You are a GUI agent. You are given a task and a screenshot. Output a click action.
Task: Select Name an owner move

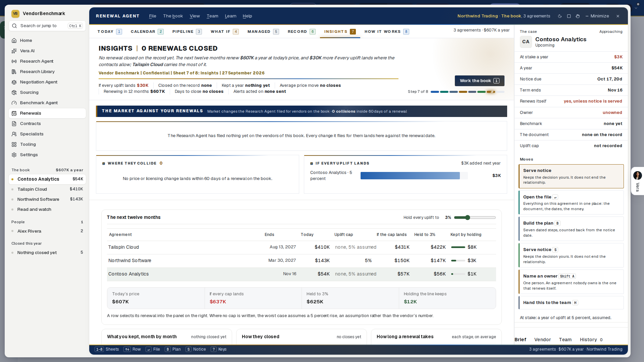pyautogui.click(x=571, y=282)
